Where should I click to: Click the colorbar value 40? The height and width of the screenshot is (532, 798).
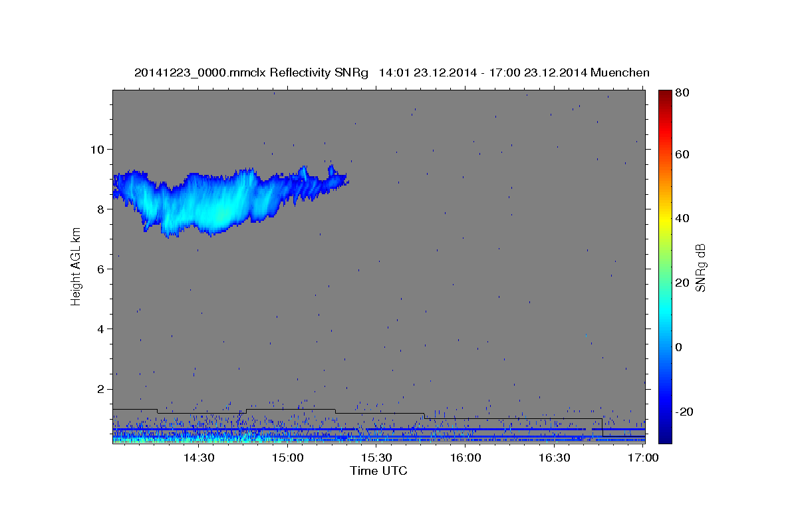(x=682, y=218)
